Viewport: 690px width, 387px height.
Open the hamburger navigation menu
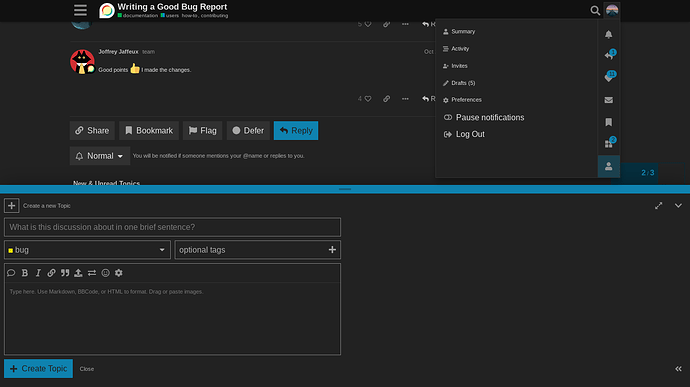click(80, 10)
